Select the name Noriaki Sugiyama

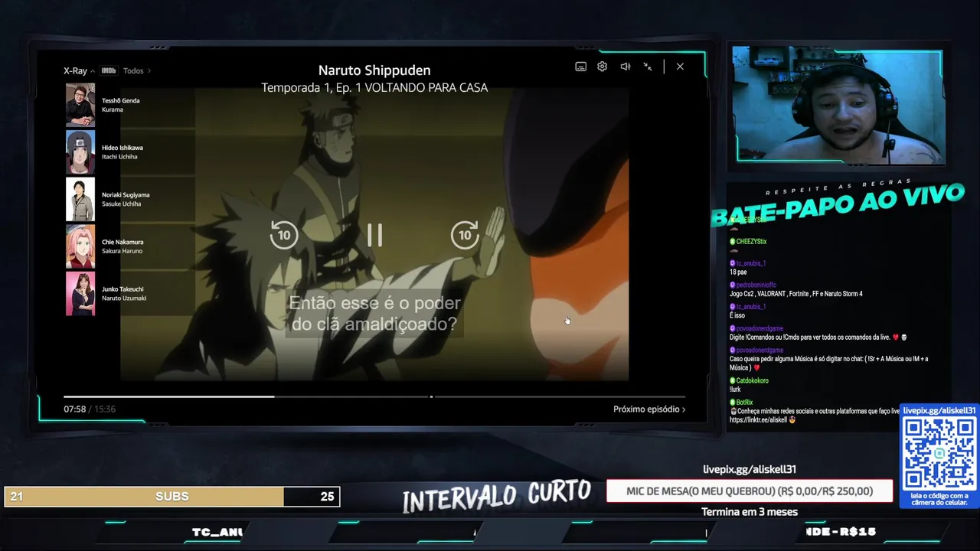point(126,195)
